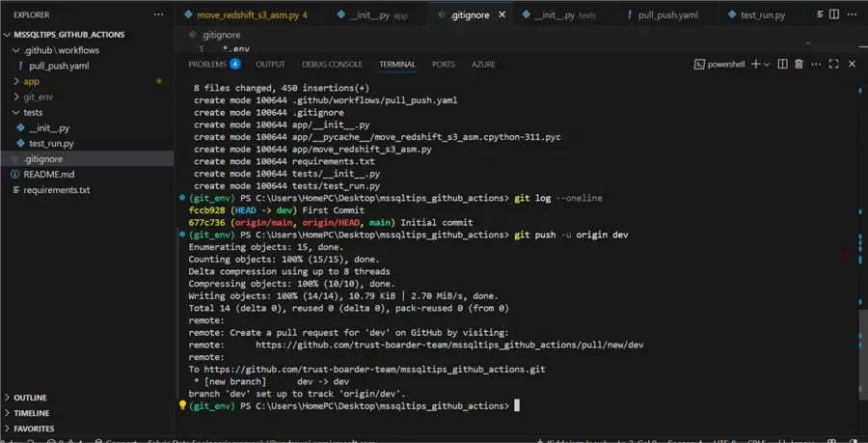The image size is (868, 443).
Task: Select the powershell terminal instance
Action: click(719, 65)
